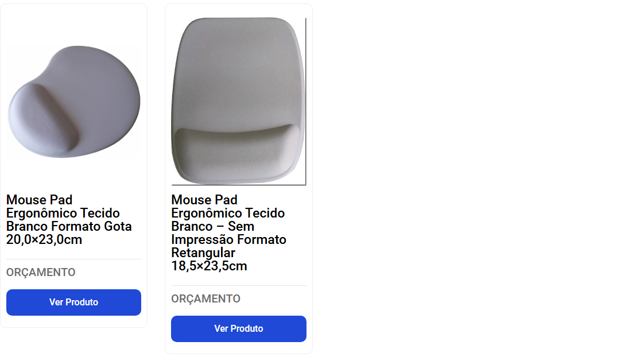The width and height of the screenshot is (644, 357).
Task: Click 'Branco – Sem' text in second product title
Action: [213, 226]
